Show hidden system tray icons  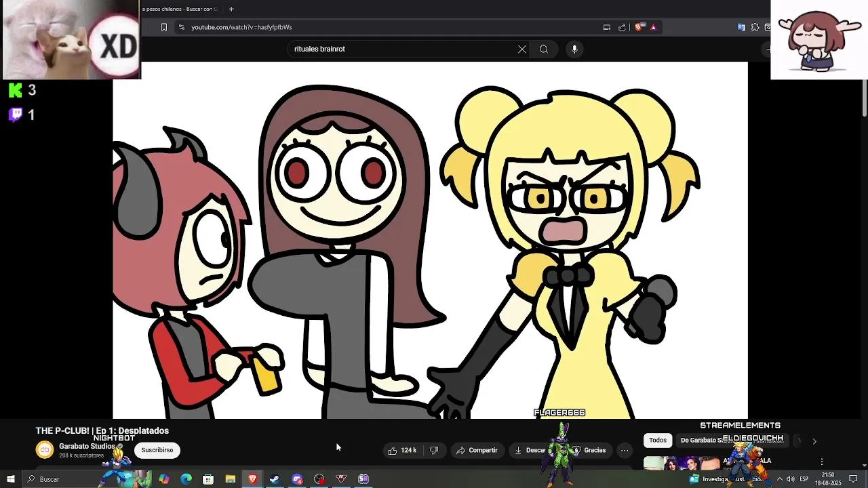[x=779, y=479]
